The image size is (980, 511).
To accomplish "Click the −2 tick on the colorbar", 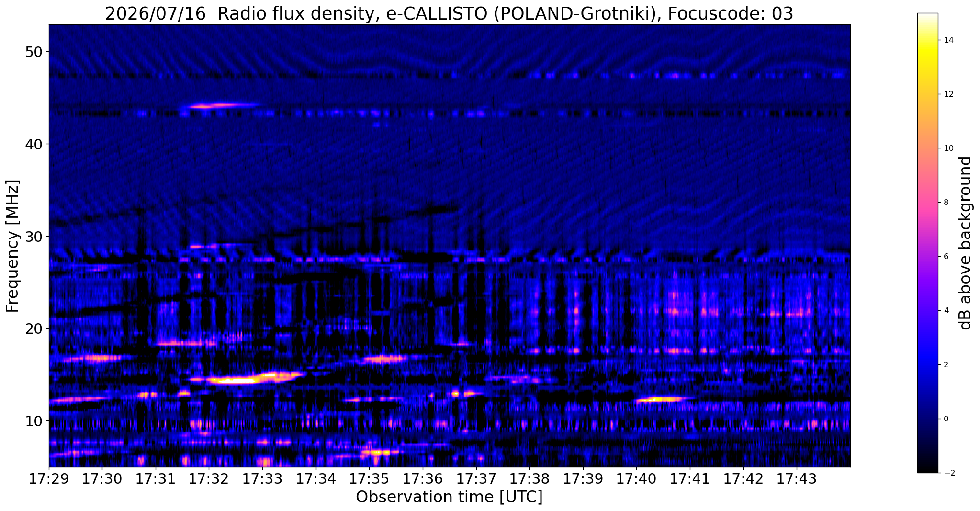I will point(947,473).
